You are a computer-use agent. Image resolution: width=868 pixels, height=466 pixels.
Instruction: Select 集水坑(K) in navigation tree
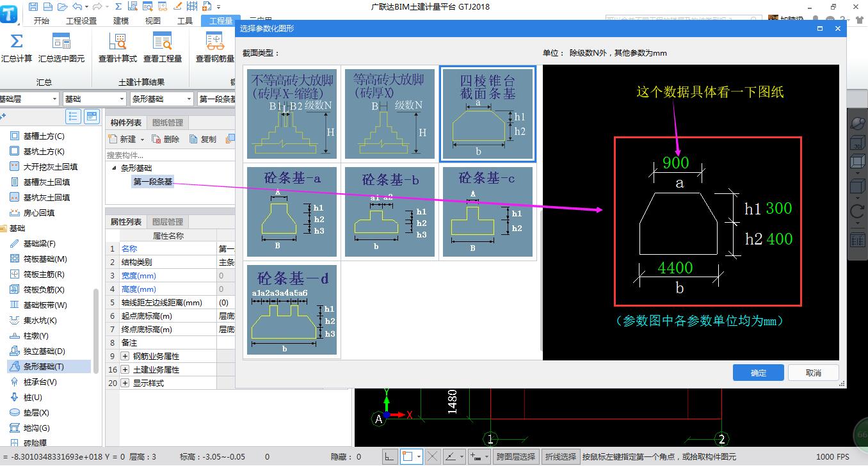40,320
